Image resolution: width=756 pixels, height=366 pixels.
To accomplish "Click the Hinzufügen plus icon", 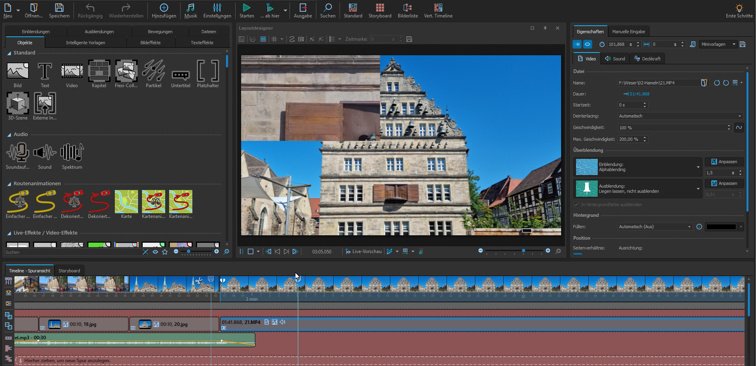I will click(x=164, y=8).
